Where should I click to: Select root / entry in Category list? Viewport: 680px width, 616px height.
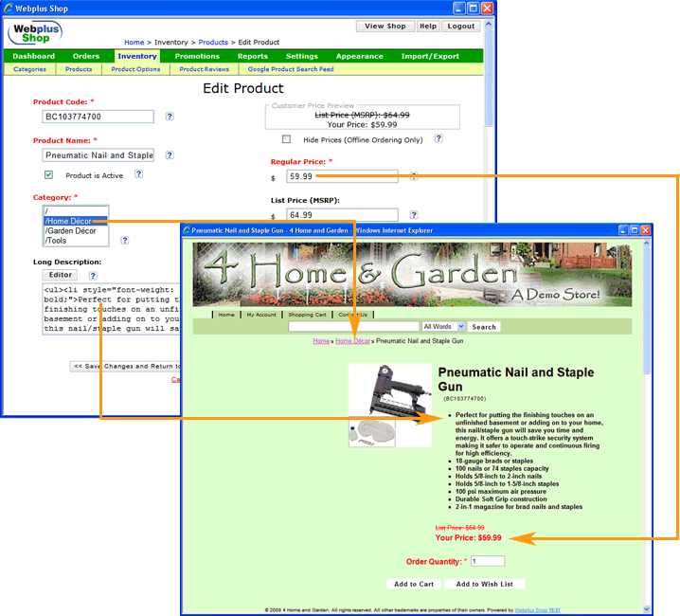click(76, 211)
